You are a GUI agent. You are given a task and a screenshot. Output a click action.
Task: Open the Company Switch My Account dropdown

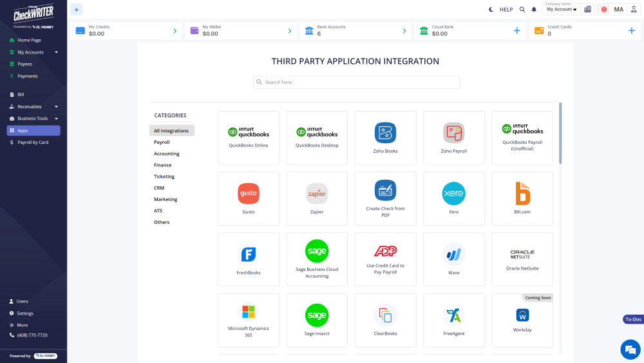tap(562, 10)
